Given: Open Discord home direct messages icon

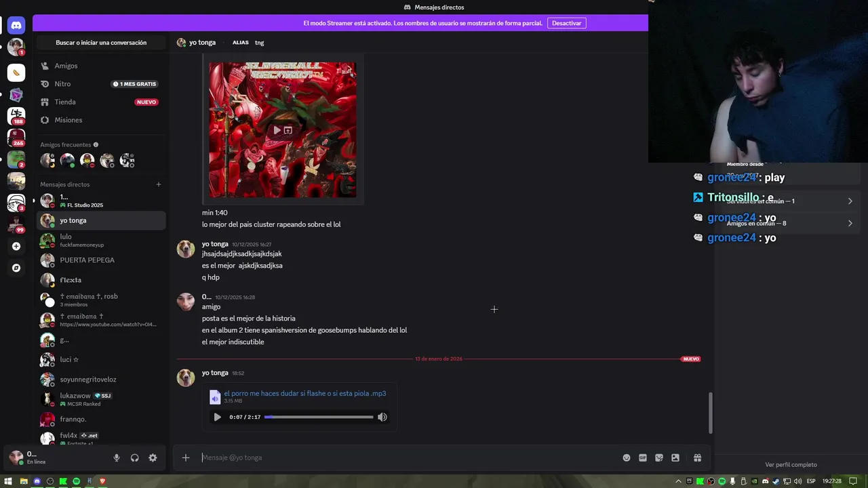Looking at the screenshot, I should pyautogui.click(x=16, y=25).
